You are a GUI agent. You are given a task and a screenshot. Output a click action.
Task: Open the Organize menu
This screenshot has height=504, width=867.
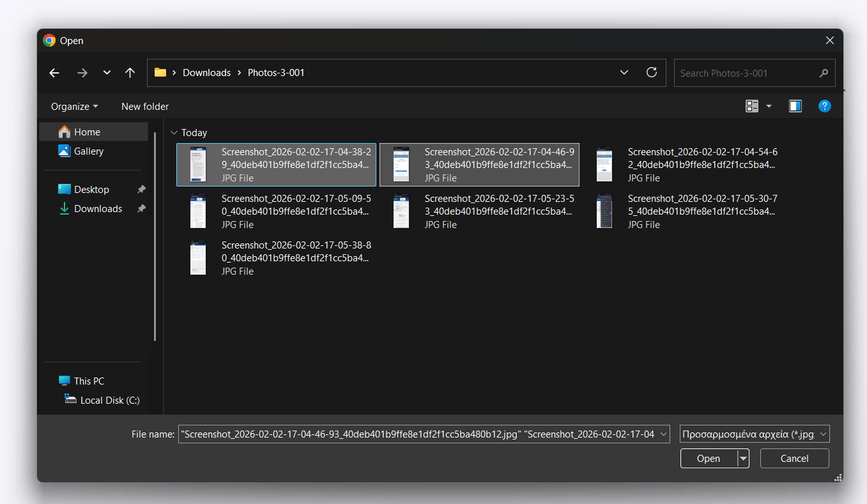coord(74,107)
